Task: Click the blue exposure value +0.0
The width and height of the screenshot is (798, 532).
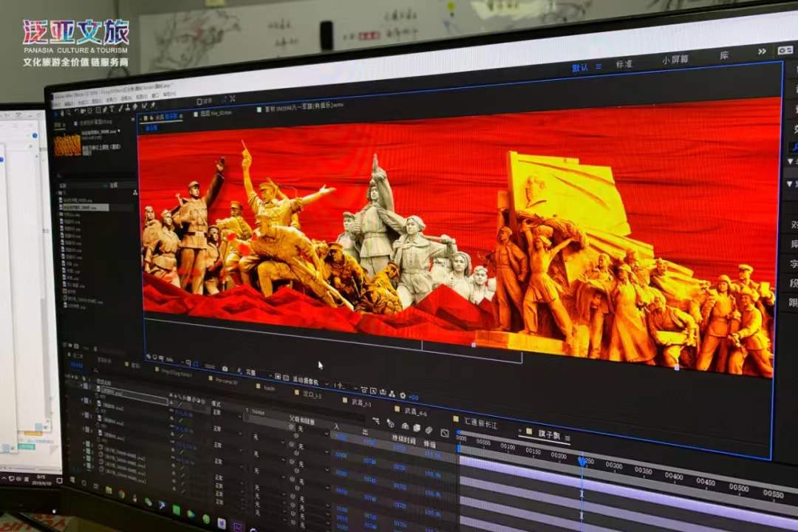Action: tap(413, 397)
